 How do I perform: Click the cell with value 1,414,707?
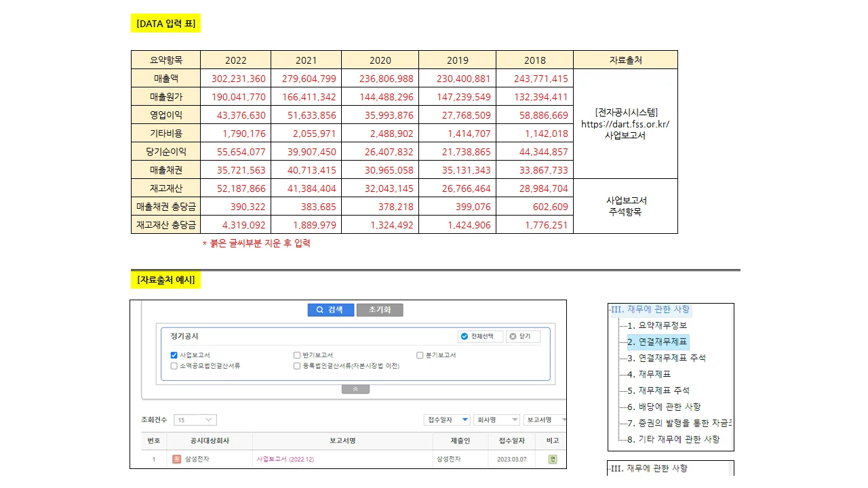458,133
